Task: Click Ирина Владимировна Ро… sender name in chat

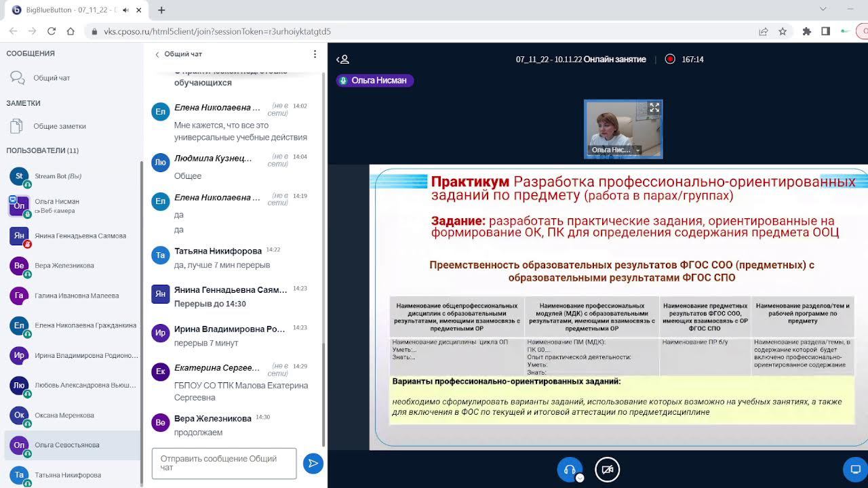Action: coord(229,329)
